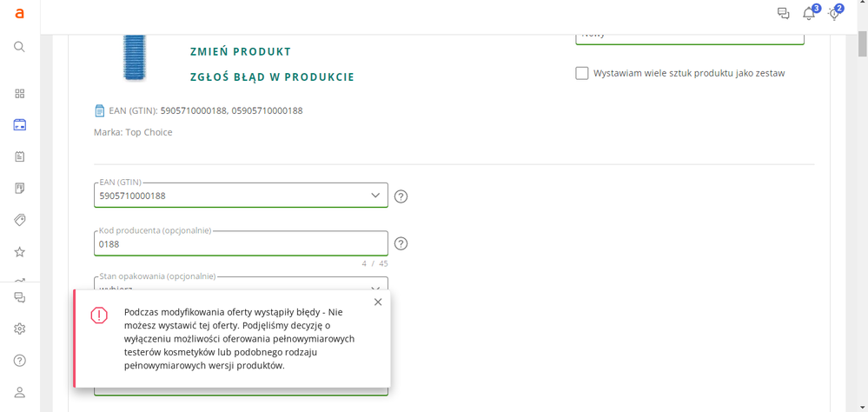Open the star icon in sidebar
The height and width of the screenshot is (412, 868).
[19, 251]
